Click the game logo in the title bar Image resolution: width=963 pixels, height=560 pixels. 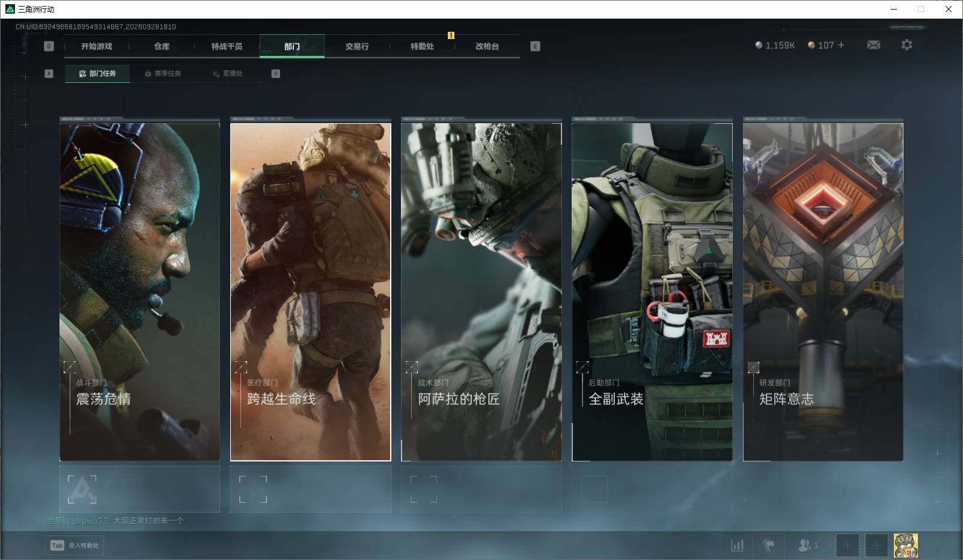10,9
